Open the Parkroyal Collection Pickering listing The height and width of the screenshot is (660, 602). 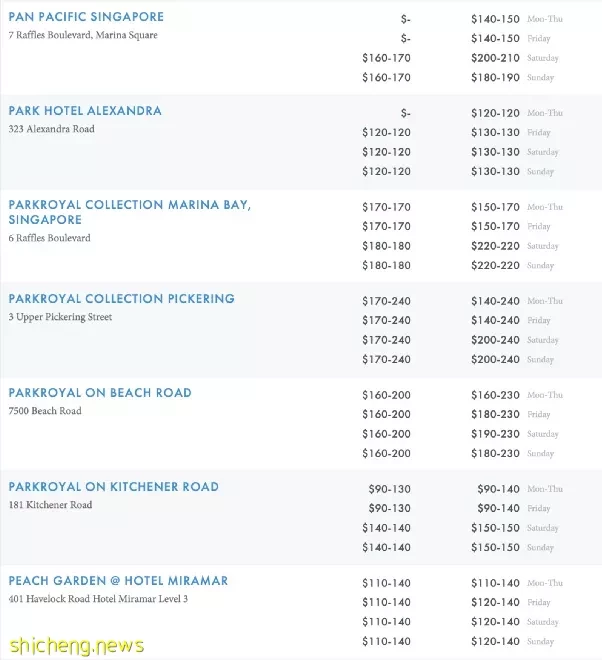pyautogui.click(x=122, y=299)
